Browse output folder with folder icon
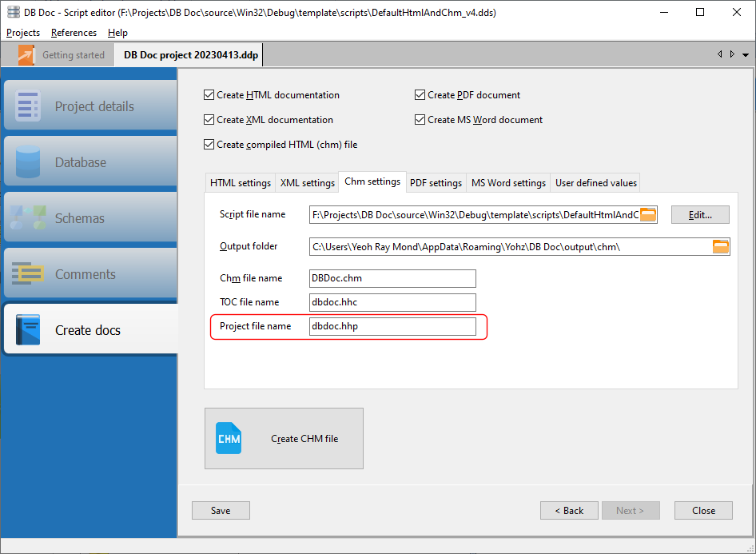The height and width of the screenshot is (554, 756). [x=721, y=246]
